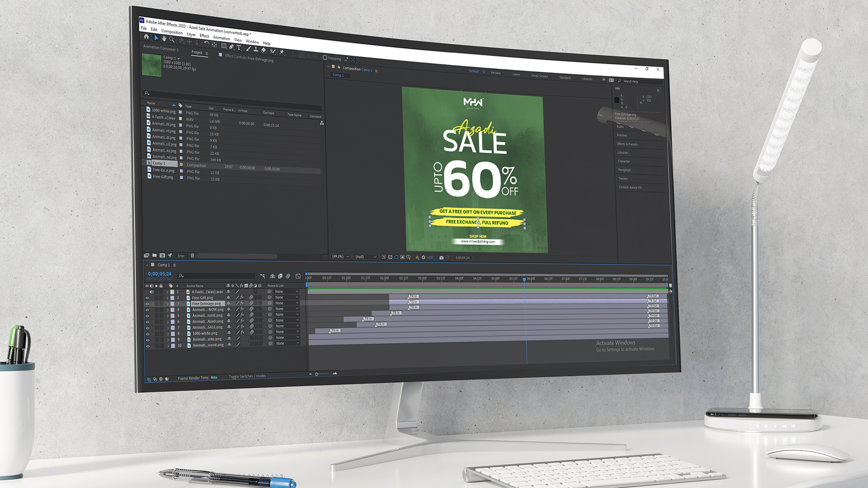Select the Rectangle shape tool
The height and width of the screenshot is (488, 868).
point(224,46)
